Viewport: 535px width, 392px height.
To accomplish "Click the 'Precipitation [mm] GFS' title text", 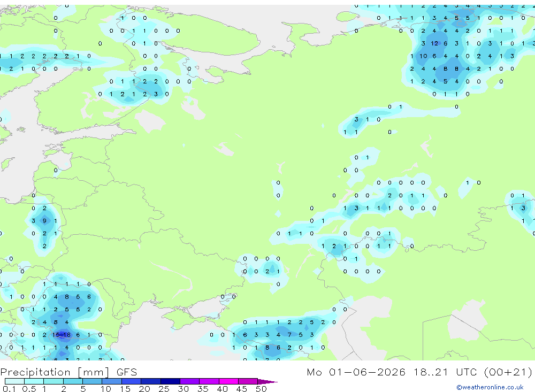I will pyautogui.click(x=68, y=372).
